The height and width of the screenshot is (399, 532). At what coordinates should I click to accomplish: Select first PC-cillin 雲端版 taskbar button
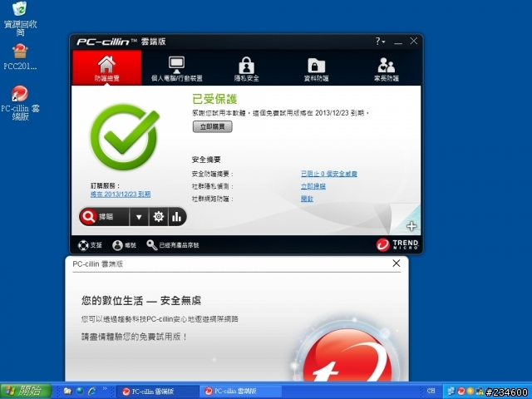pos(158,392)
